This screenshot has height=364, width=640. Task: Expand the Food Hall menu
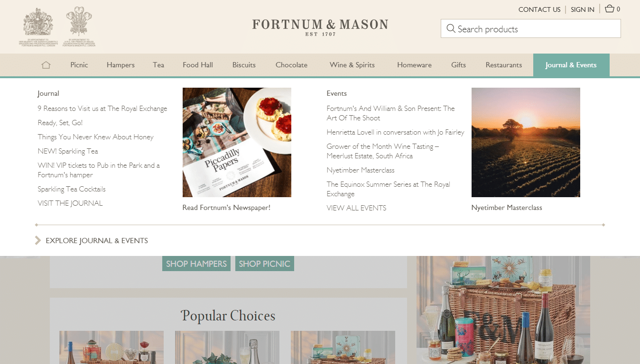click(198, 65)
